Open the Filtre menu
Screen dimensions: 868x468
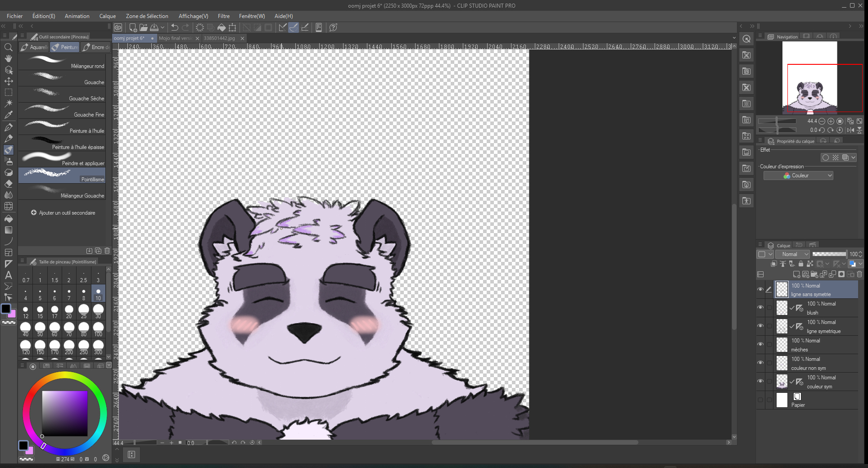pos(223,16)
